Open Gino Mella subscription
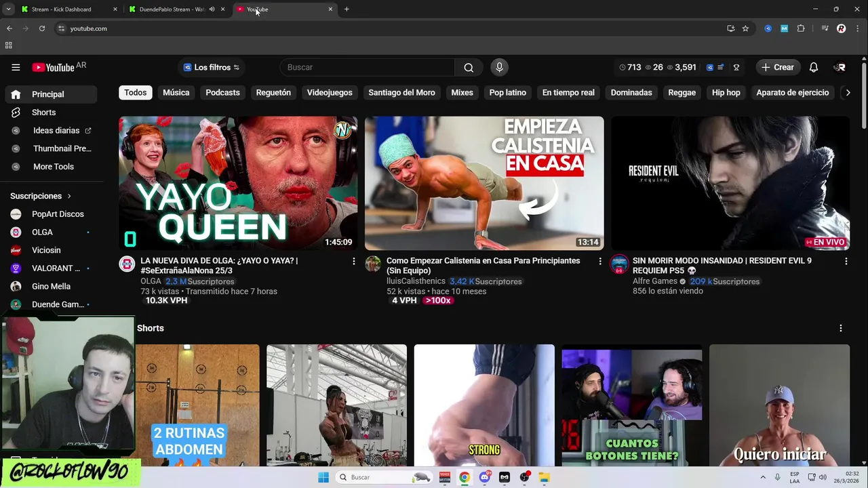Screen dimensions: 868x488 coord(51,287)
